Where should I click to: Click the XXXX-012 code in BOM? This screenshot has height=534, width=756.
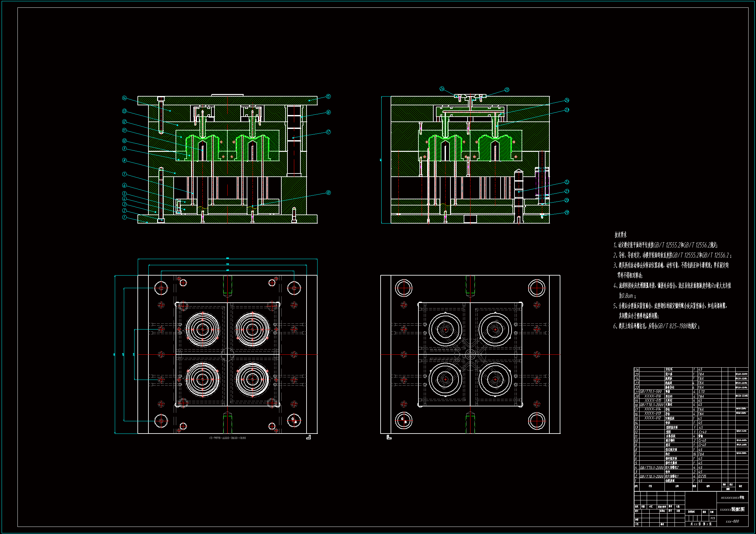[652, 418]
